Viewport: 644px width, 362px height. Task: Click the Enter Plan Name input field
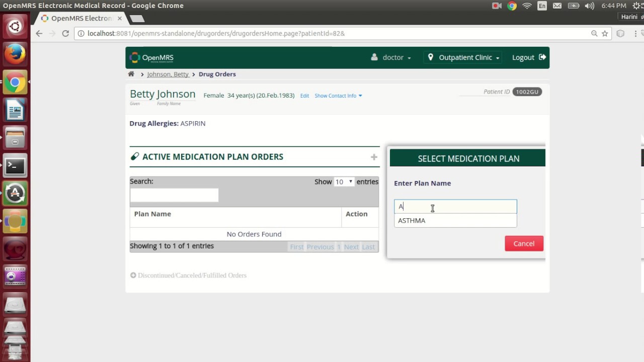pos(455,206)
